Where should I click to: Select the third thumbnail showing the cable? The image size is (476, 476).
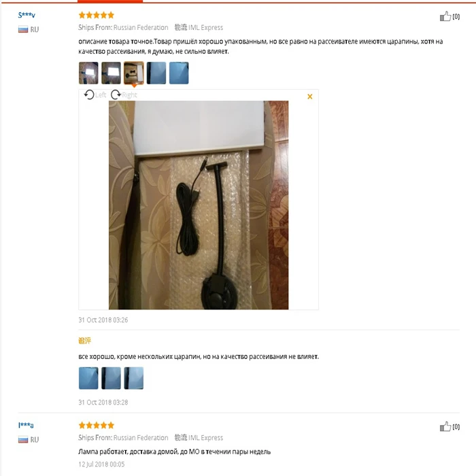click(x=133, y=73)
